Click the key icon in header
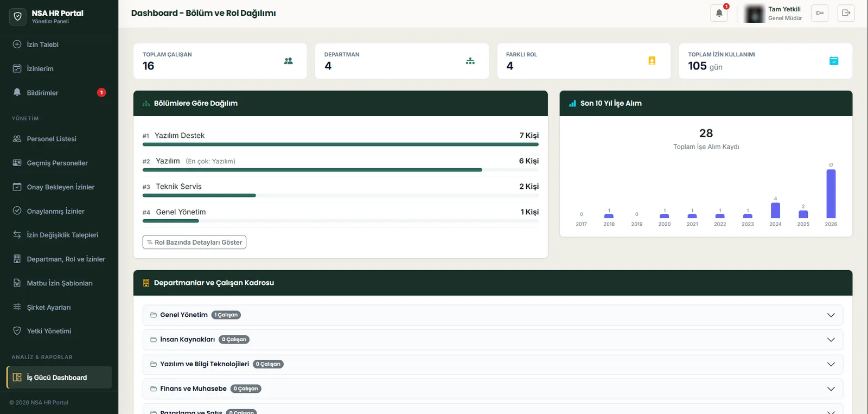The height and width of the screenshot is (414, 868). tap(819, 13)
